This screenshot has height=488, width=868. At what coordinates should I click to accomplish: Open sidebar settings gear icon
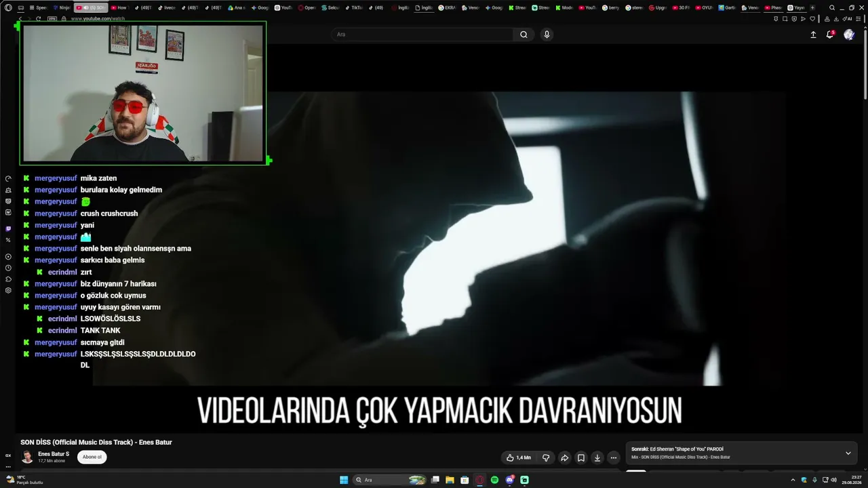tap(8, 290)
